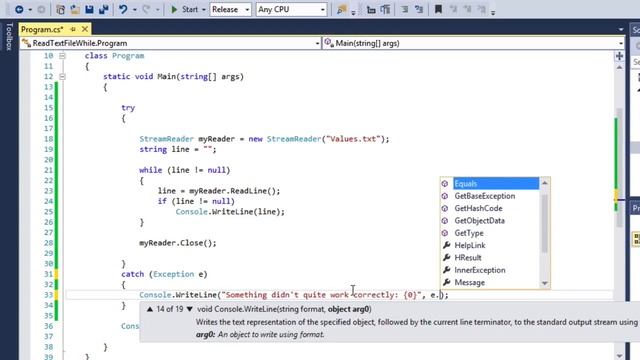640x360 pixels.
Task: Save Program.cs with the floppy disk icon
Action: [89, 9]
